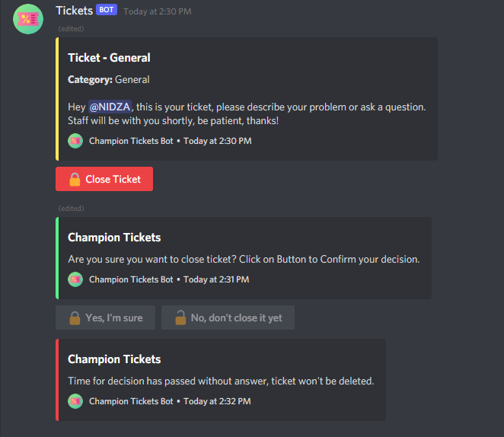The image size is (504, 437).
Task: Click the first (edited) label under the header
Action: (71, 29)
